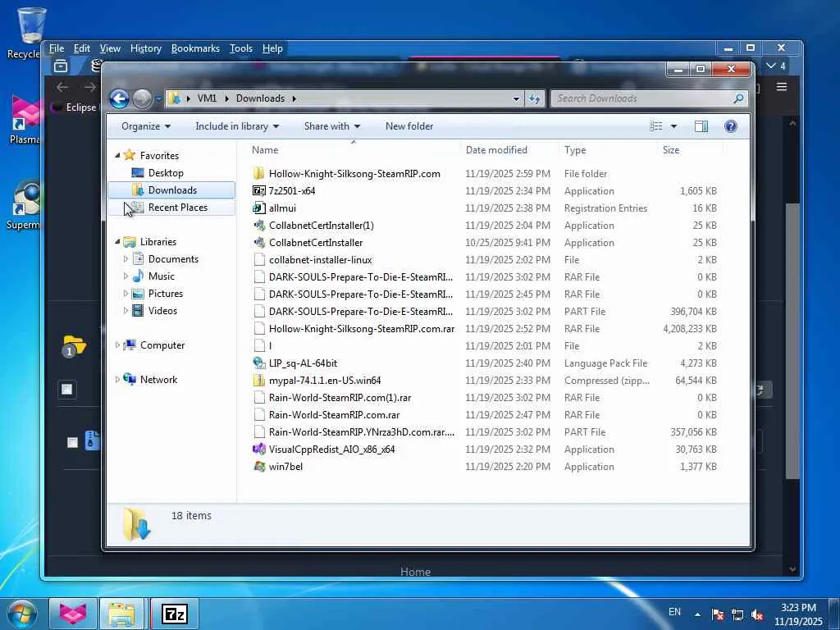Open the browser hamburger menu icon

click(782, 87)
